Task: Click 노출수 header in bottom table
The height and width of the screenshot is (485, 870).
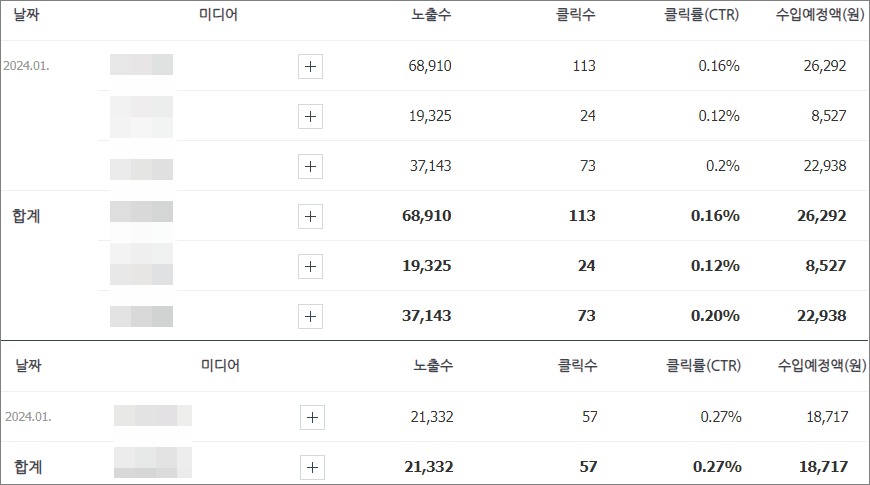Action: click(433, 366)
